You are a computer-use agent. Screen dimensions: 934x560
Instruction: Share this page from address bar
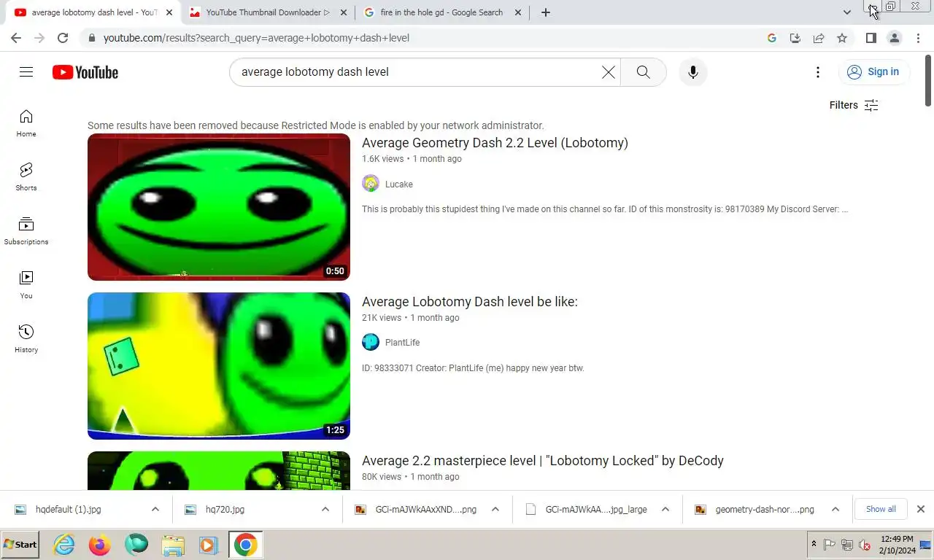[x=819, y=38]
